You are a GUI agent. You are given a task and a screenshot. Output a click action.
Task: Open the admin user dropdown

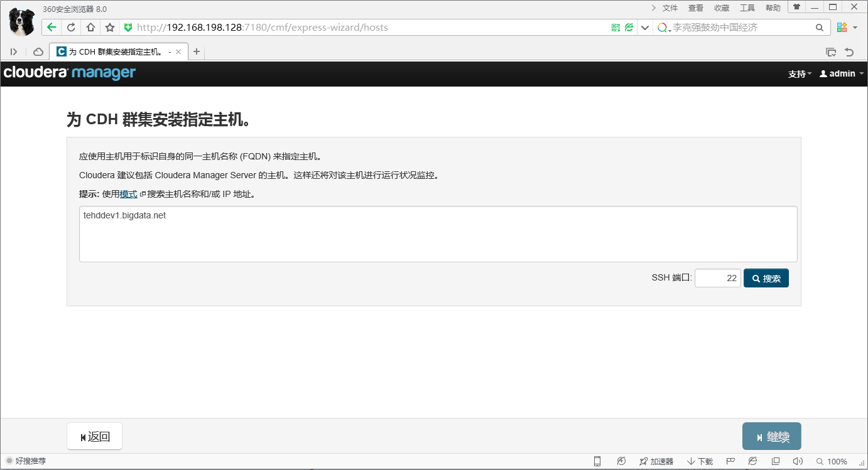tap(842, 74)
